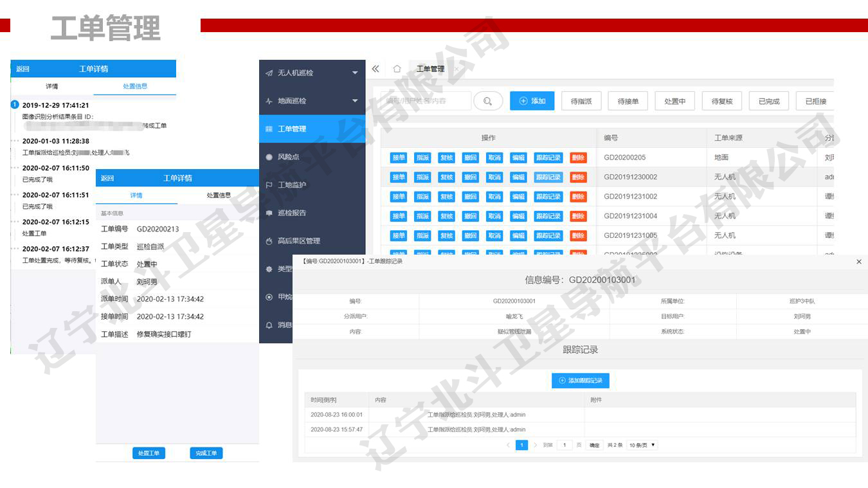Screen dimensions: 868x488
Task: Filter by 已拒接 status
Action: click(x=815, y=101)
